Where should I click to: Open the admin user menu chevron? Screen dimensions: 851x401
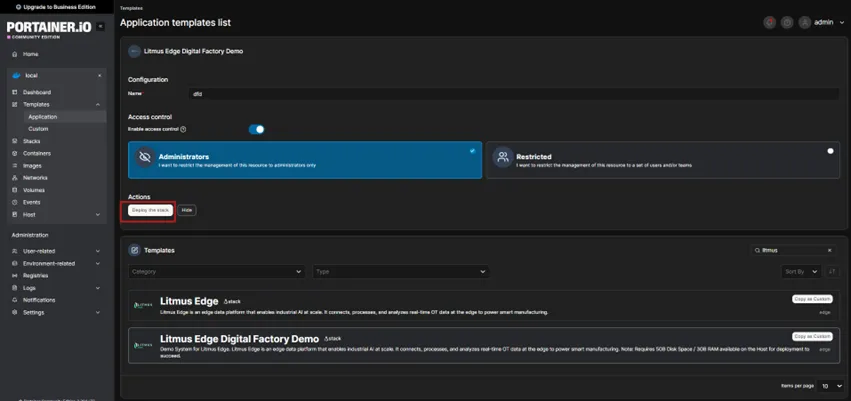pyautogui.click(x=842, y=23)
